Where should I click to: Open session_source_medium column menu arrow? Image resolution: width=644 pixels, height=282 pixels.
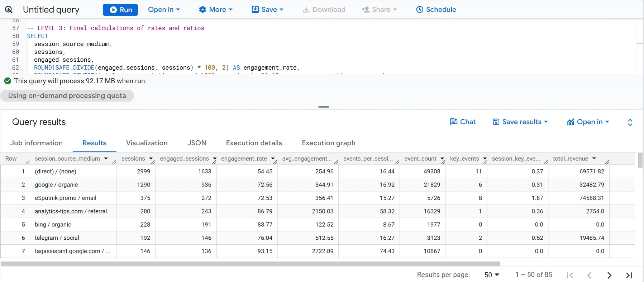click(106, 159)
